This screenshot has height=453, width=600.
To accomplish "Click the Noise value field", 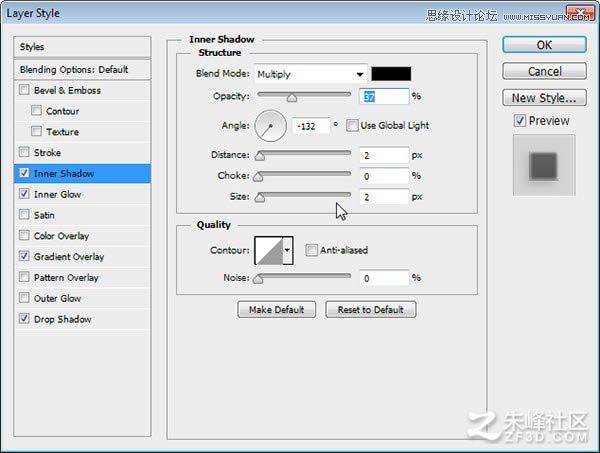I will point(384,278).
